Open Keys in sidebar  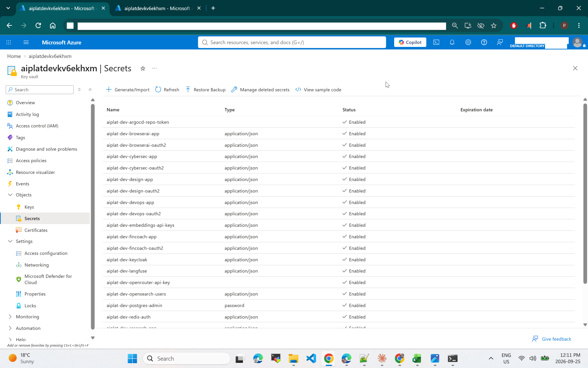coord(29,207)
